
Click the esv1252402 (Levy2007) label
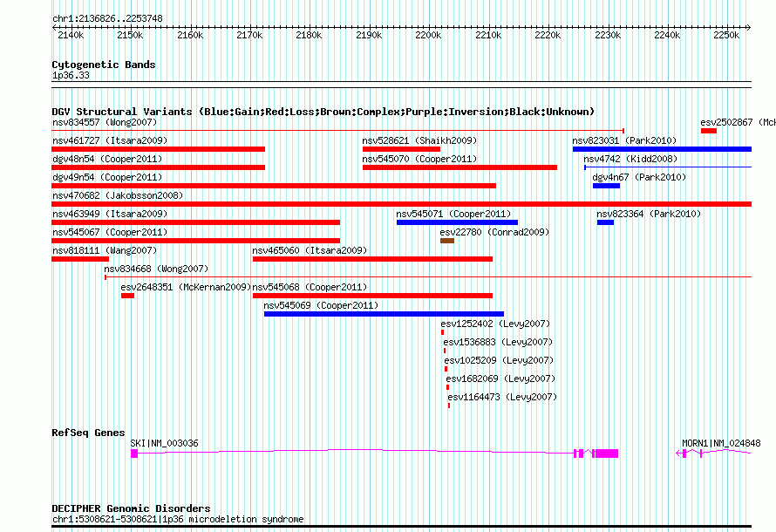(495, 324)
